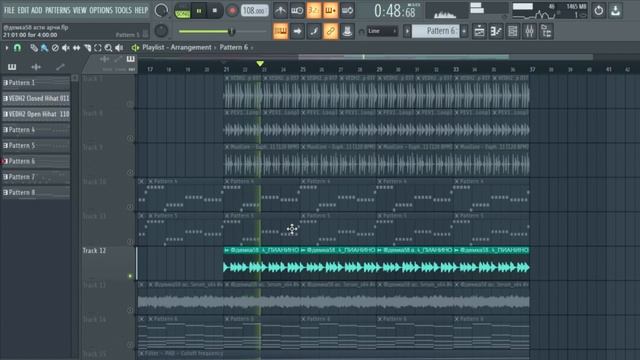This screenshot has width=640, height=360.
Task: Open the Line snap dropdown
Action: (x=382, y=31)
